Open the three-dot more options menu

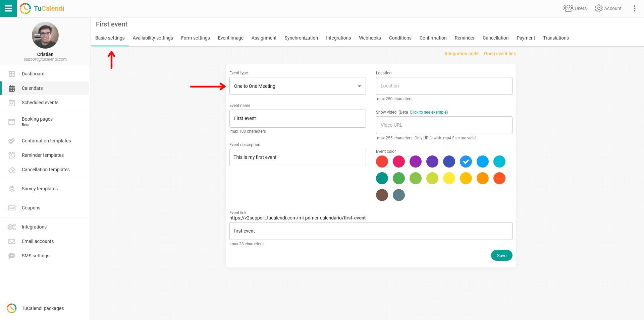pos(634,8)
